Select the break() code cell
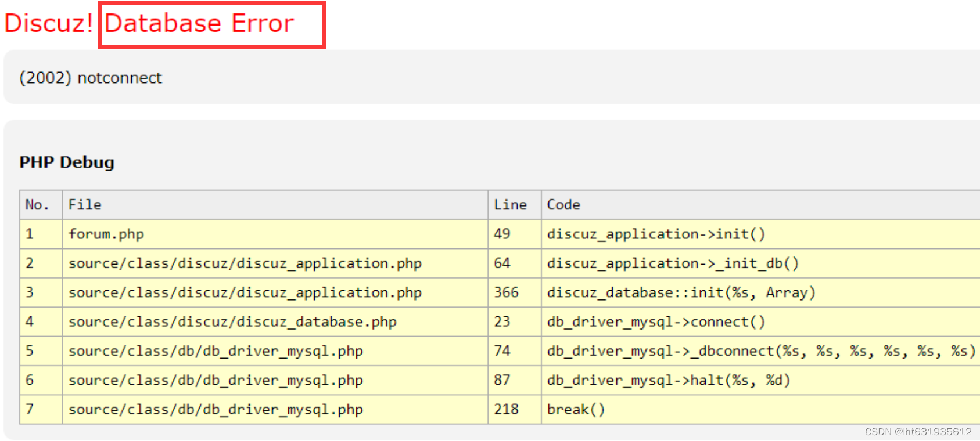 (x=760, y=410)
